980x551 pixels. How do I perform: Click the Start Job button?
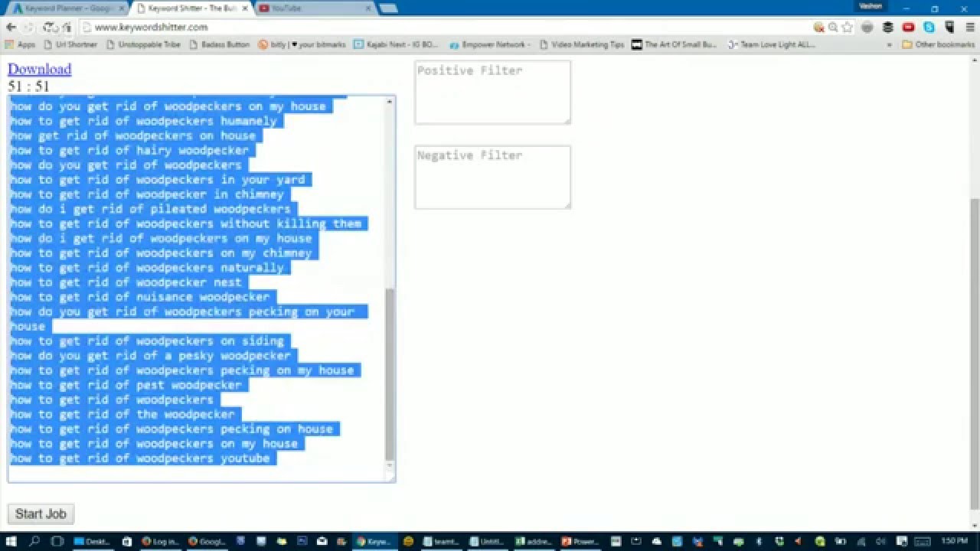41,514
